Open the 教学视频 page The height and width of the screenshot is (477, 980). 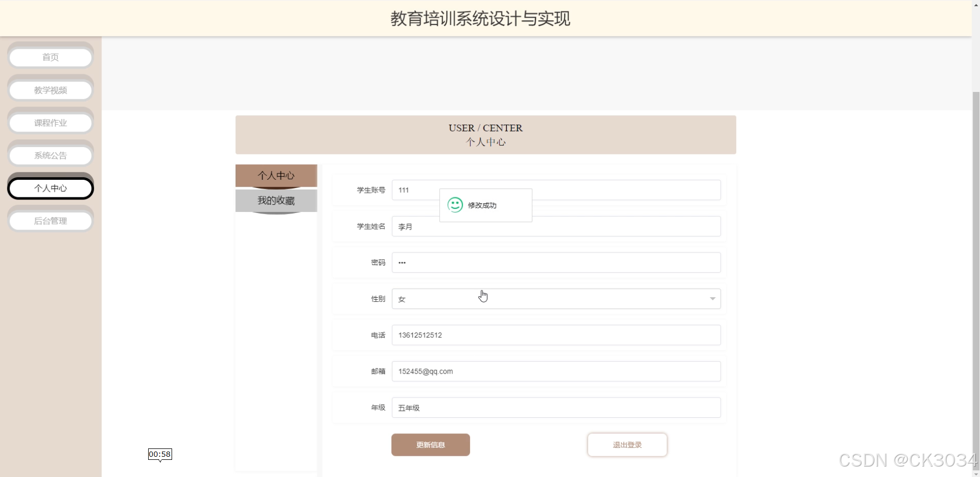pos(50,89)
